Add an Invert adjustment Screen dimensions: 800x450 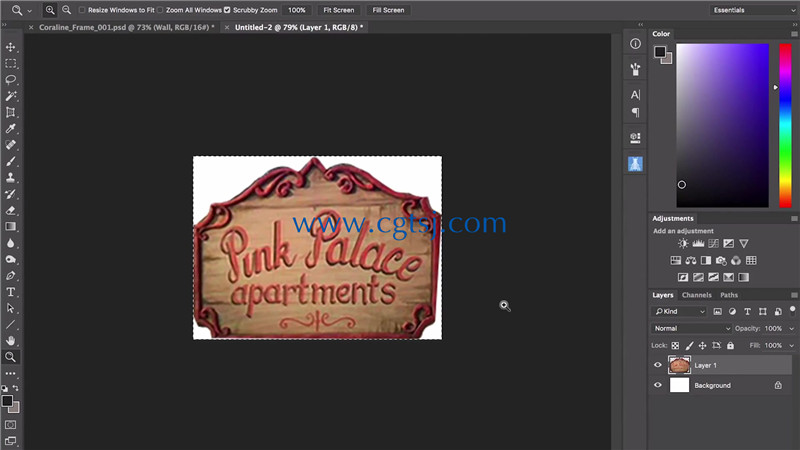683,278
